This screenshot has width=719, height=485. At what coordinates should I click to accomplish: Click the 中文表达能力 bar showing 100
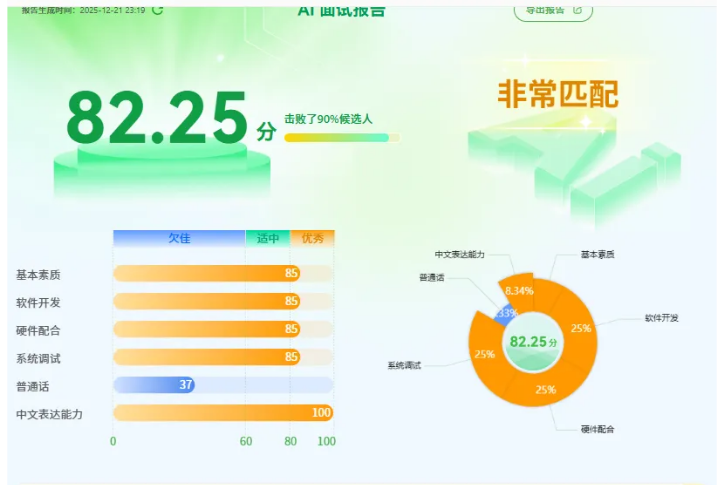[222, 413]
